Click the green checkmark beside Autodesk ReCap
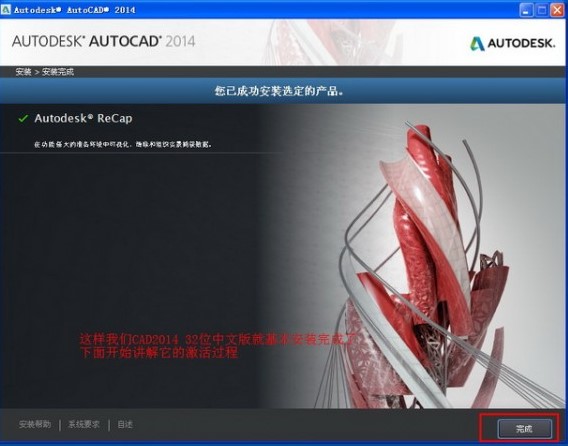This screenshot has height=446, width=568. point(23,118)
